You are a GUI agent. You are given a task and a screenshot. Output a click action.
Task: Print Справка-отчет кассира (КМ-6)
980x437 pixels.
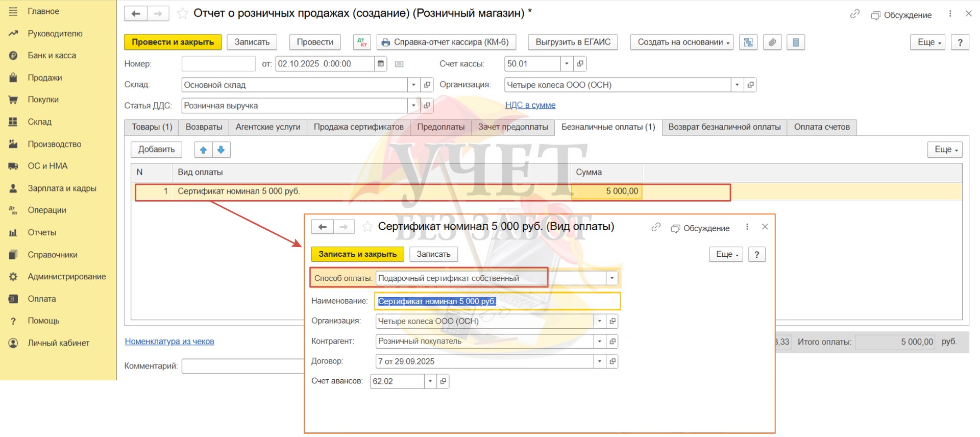(446, 42)
